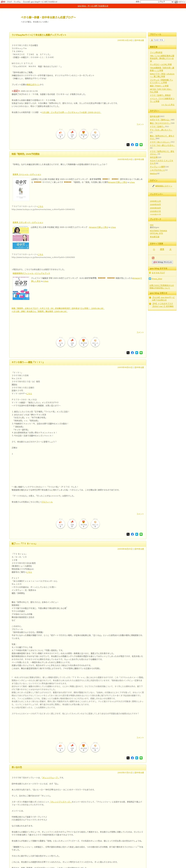Open ランダム in the top navigation
The image size is (186, 868).
click(17, 2)
